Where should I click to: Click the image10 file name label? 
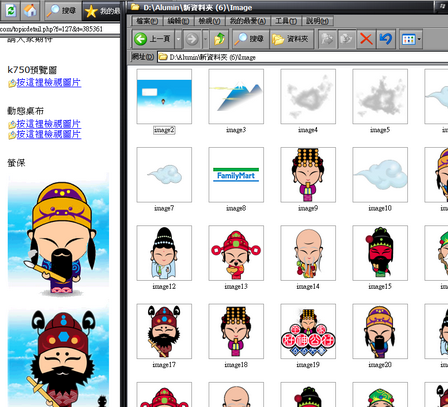380,208
